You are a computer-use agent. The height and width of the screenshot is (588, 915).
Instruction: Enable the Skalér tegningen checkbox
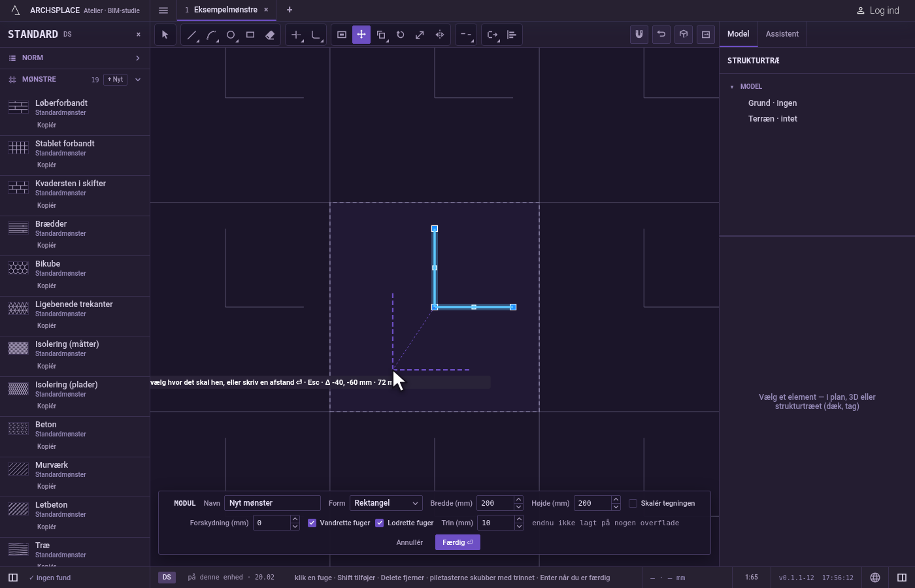pyautogui.click(x=633, y=503)
